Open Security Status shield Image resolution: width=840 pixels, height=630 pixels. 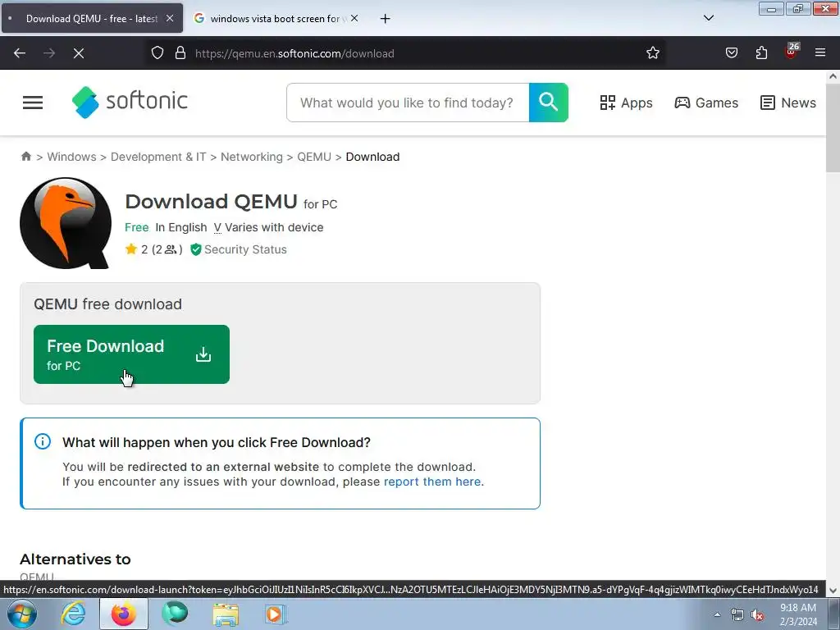click(x=239, y=249)
